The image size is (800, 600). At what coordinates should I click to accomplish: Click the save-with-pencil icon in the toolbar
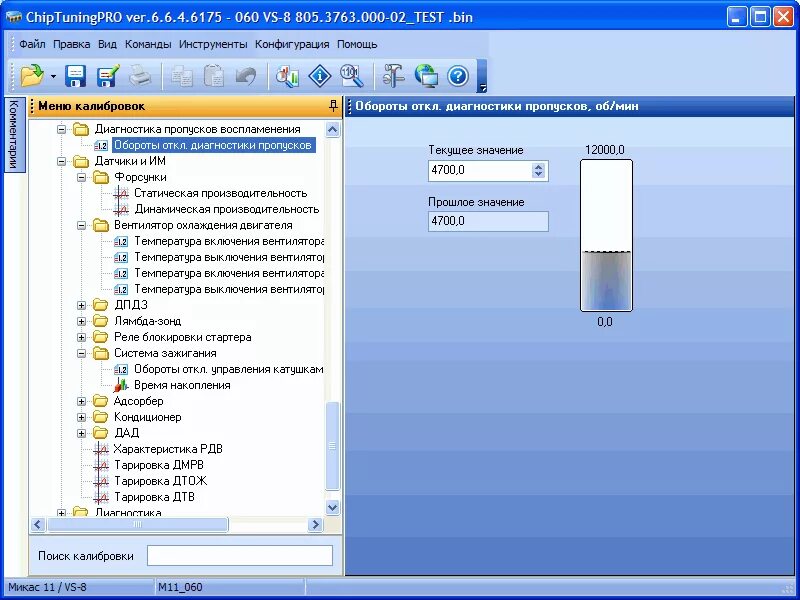108,76
